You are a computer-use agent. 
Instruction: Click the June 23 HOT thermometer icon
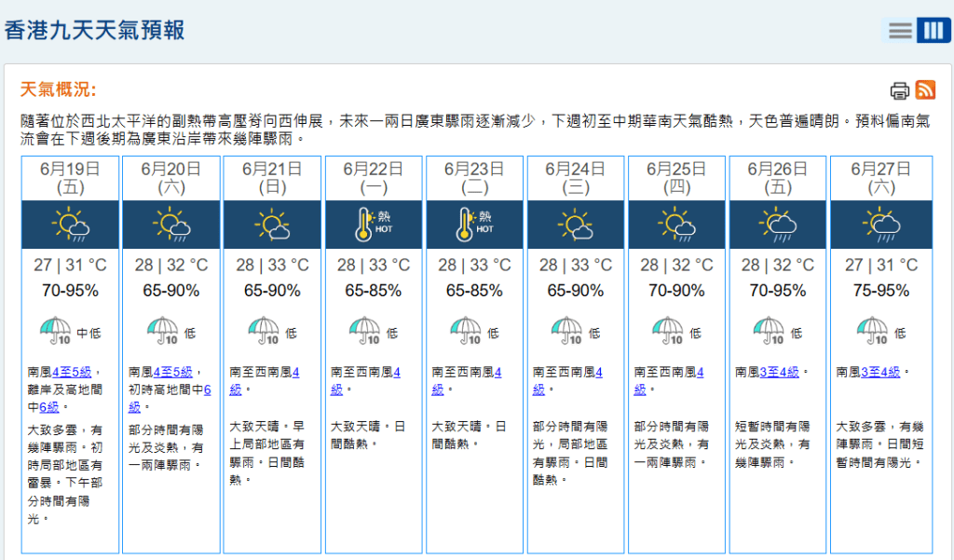474,224
